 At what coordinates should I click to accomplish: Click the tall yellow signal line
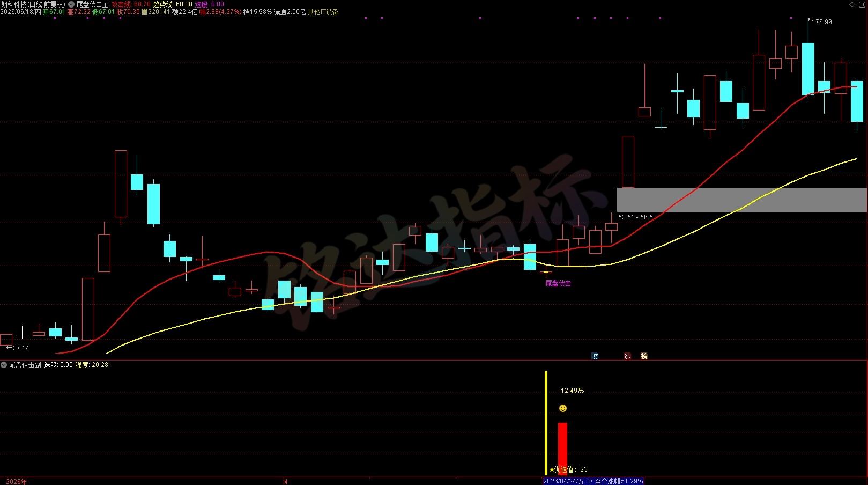coord(546,423)
